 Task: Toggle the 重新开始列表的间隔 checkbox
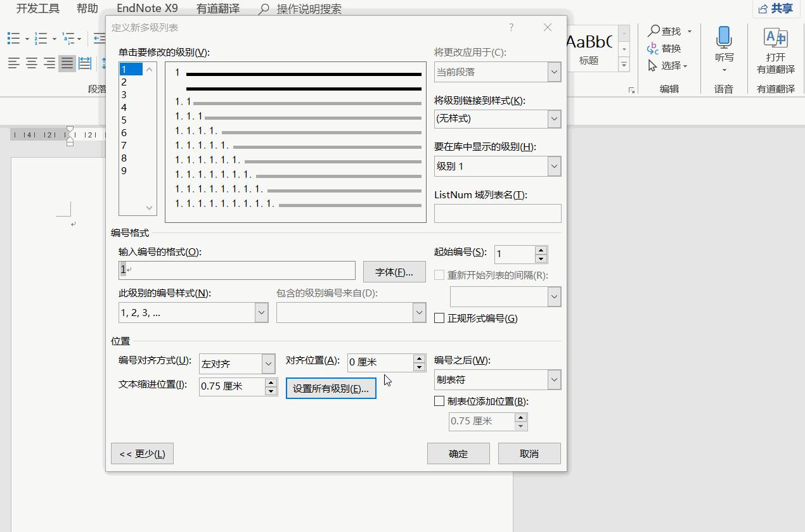[438, 274]
